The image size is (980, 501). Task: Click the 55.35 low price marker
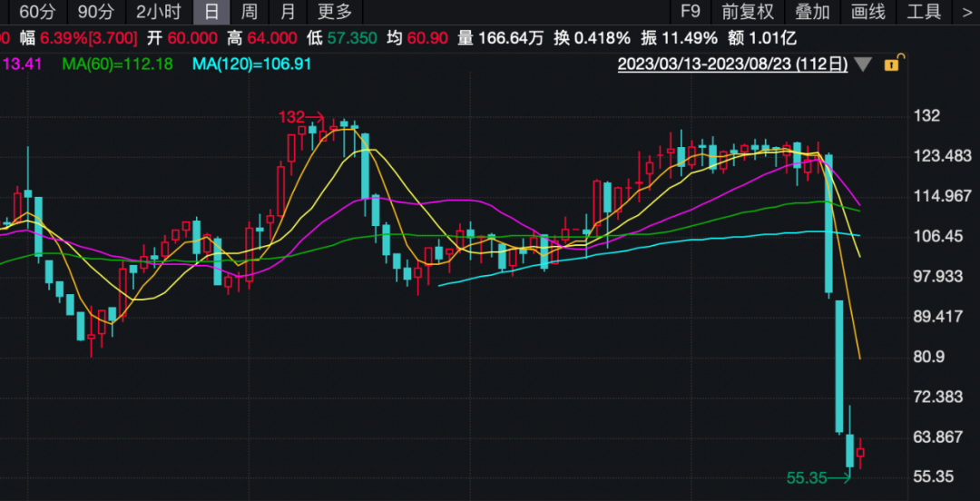pyautogui.click(x=818, y=479)
